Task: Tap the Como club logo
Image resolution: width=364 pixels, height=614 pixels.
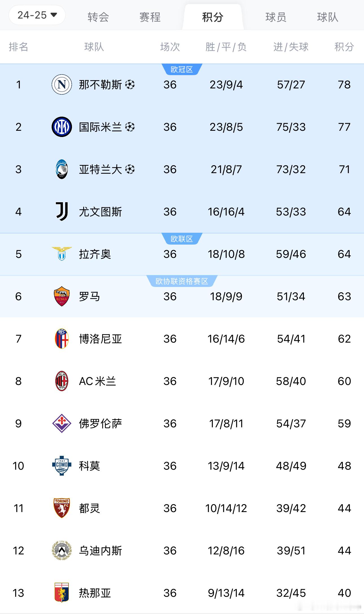Action: click(62, 466)
